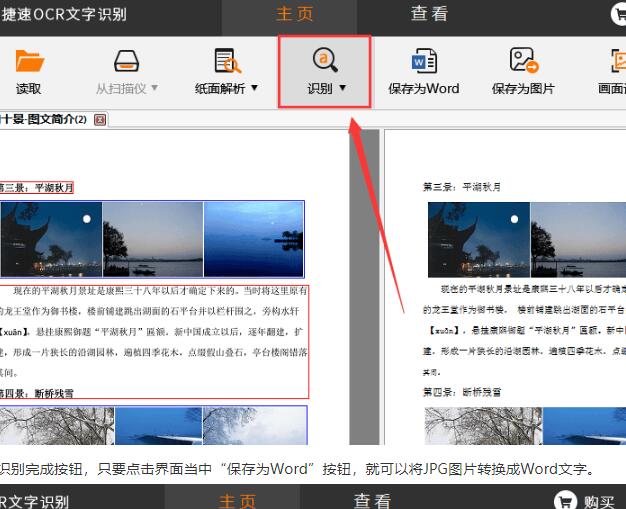Click the 第四景：断桥残雪 heading in result pane
Viewport: 626px width, 509px height.
pyautogui.click(x=462, y=392)
